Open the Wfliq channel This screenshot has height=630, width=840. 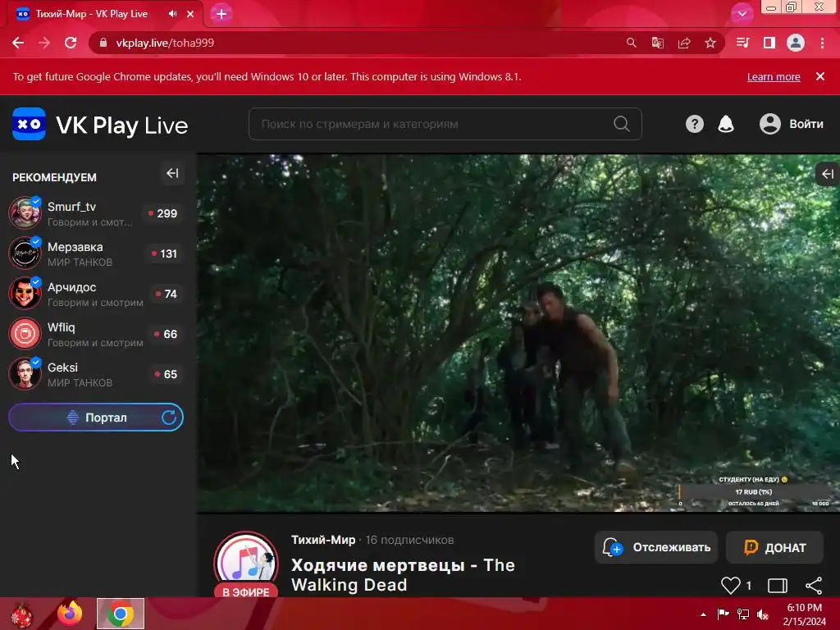pyautogui.click(x=97, y=334)
